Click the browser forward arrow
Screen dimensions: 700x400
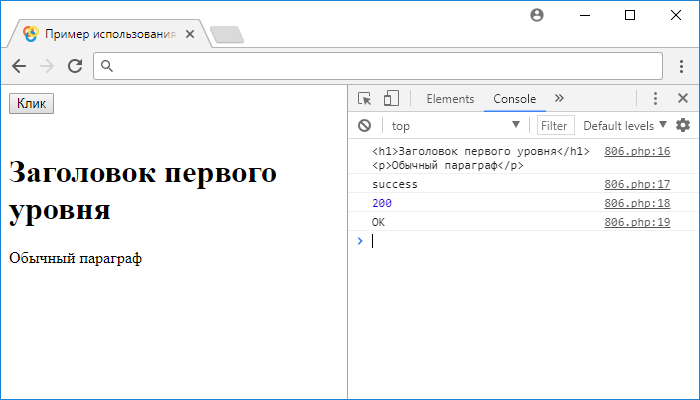coord(46,66)
